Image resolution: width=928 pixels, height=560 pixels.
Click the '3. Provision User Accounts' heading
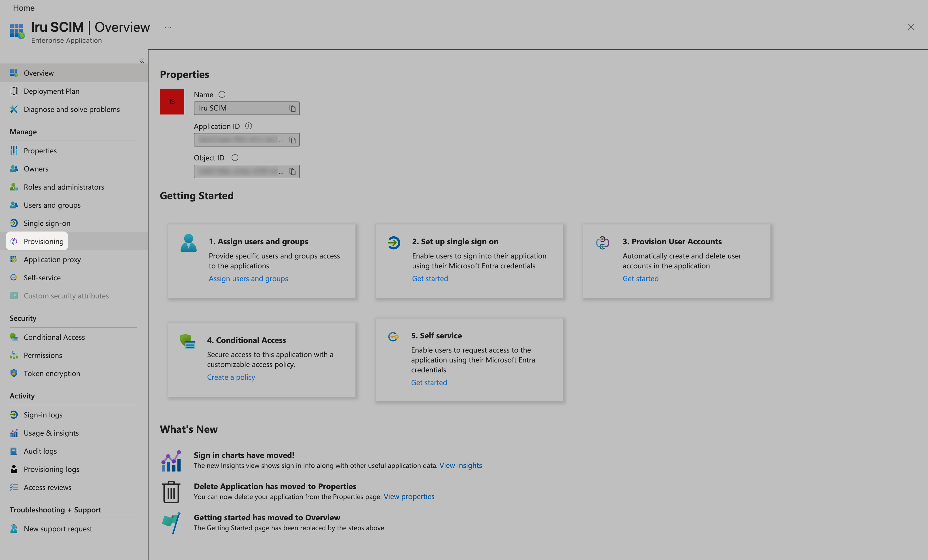coord(672,241)
